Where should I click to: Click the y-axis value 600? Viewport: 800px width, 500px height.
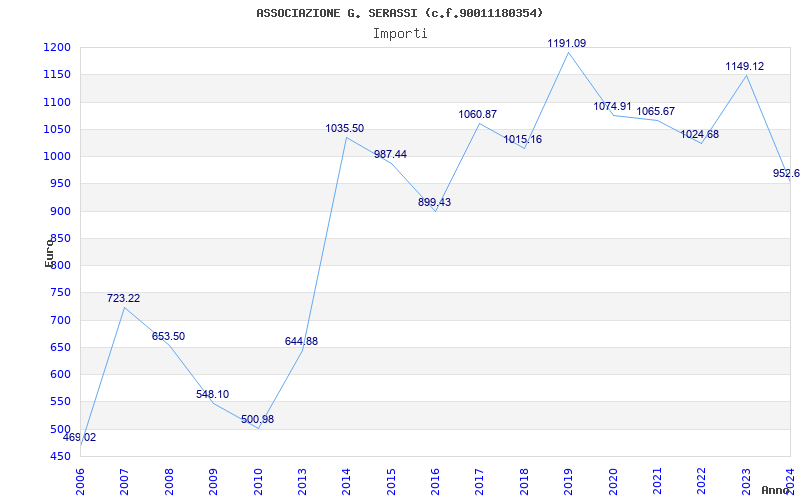60,374
